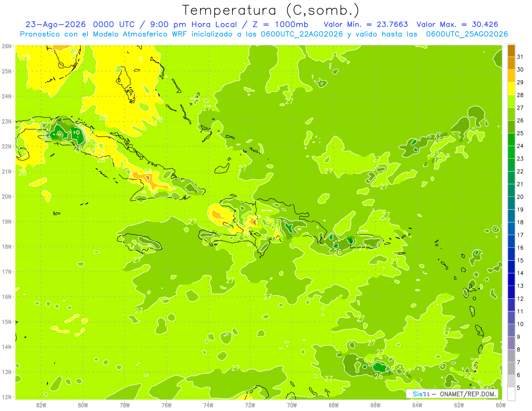
Task: Click the legend scale value '9'
Action: tap(519, 337)
